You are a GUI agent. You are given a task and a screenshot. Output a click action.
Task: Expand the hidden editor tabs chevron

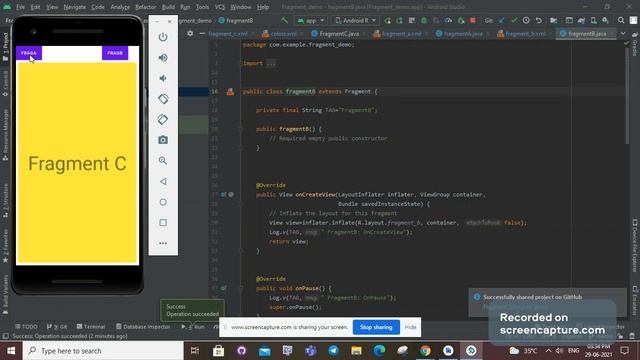pos(623,33)
